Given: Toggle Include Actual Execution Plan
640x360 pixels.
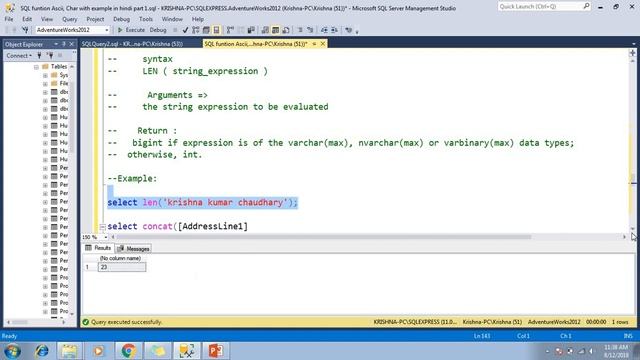Looking at the screenshot, I should tap(230, 30).
